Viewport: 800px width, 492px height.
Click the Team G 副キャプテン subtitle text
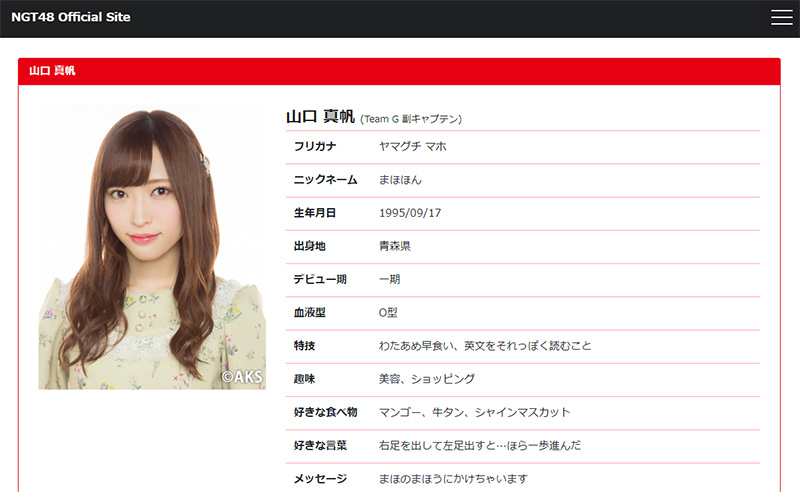tap(411, 119)
